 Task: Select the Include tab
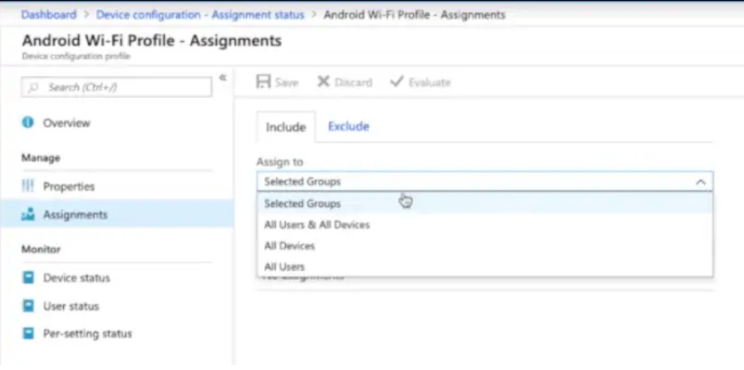pos(286,127)
